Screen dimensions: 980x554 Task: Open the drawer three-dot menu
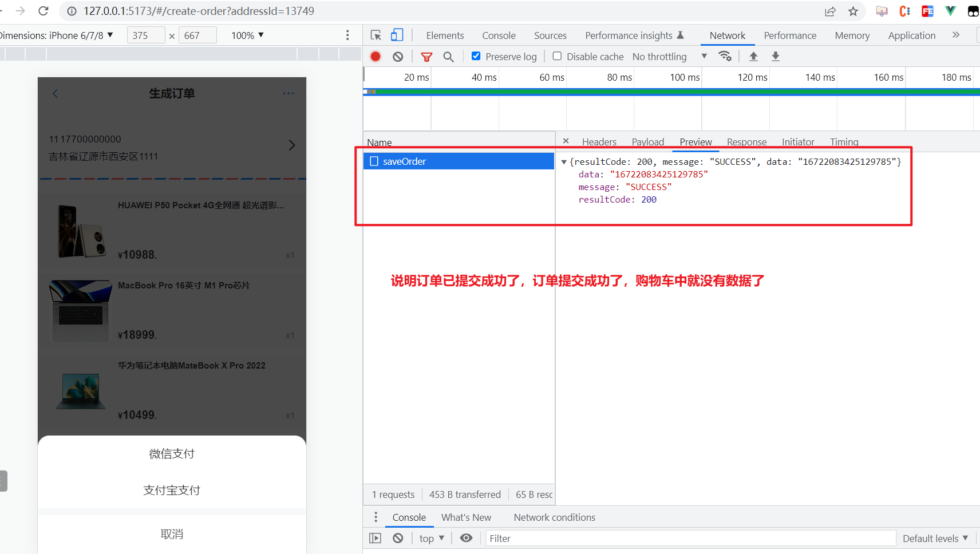tap(376, 517)
